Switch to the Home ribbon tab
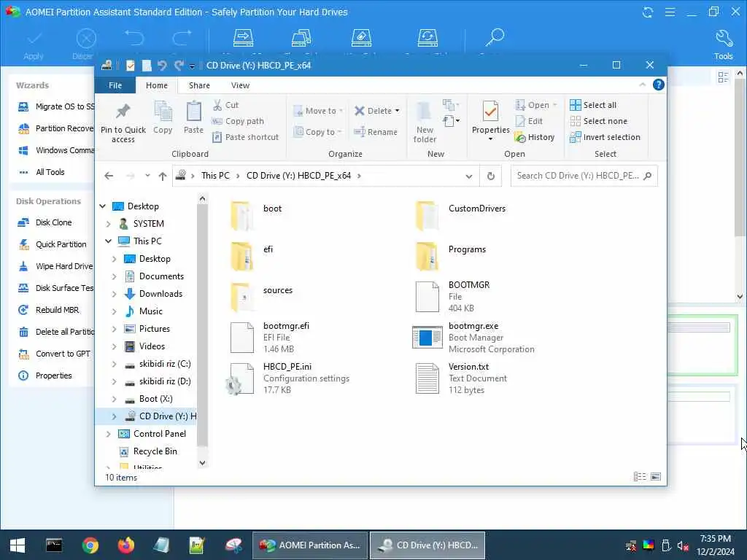This screenshot has height=560, width=747. click(157, 85)
